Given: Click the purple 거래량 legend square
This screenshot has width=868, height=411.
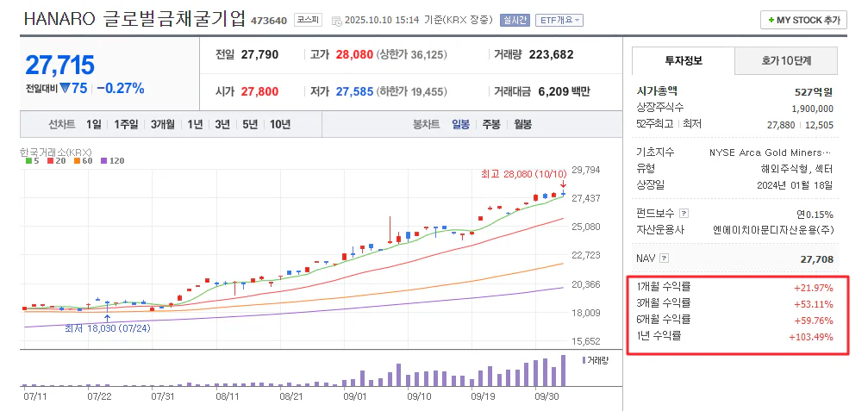Looking at the screenshot, I should (585, 360).
